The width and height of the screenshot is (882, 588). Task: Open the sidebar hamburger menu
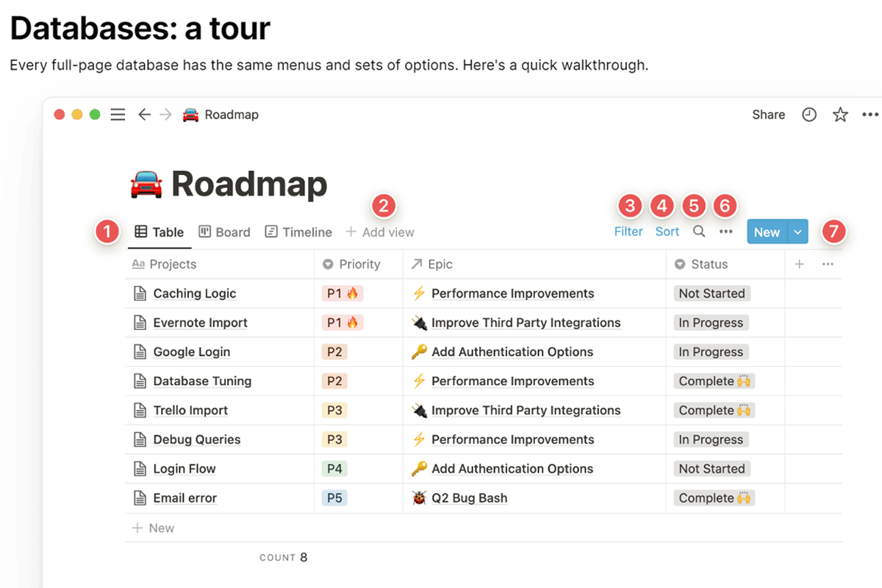coord(118,115)
